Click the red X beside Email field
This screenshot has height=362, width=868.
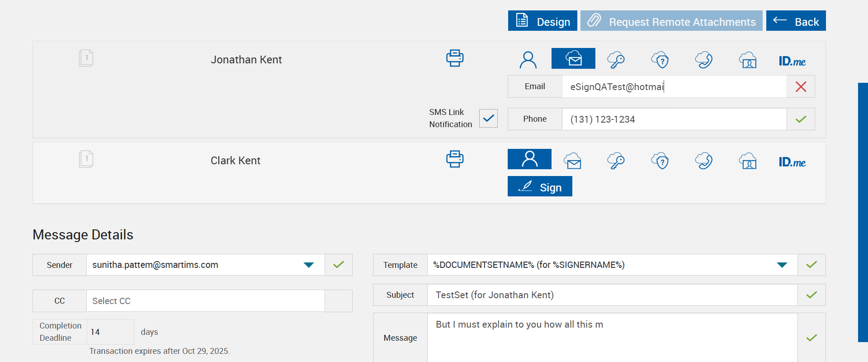point(801,86)
